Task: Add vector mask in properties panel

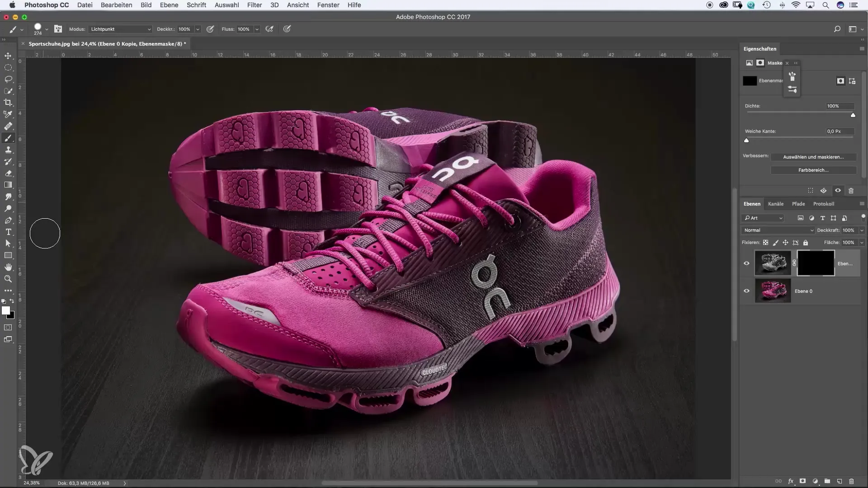Action: (x=852, y=81)
